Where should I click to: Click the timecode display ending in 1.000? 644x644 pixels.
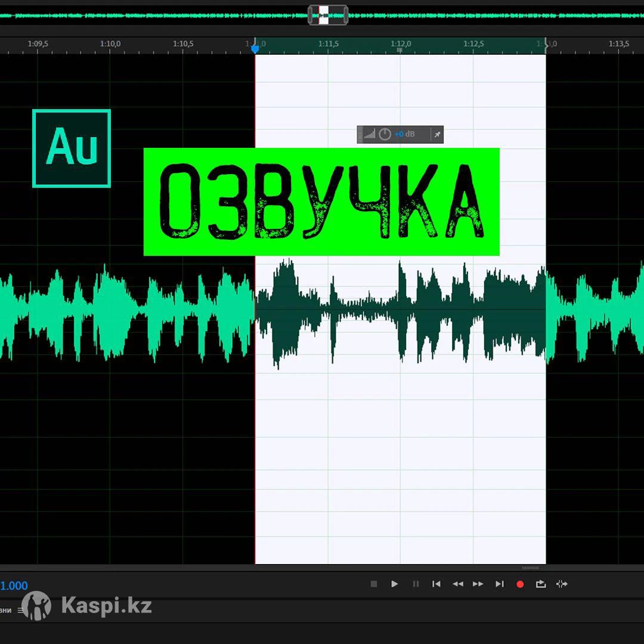[x=14, y=586]
